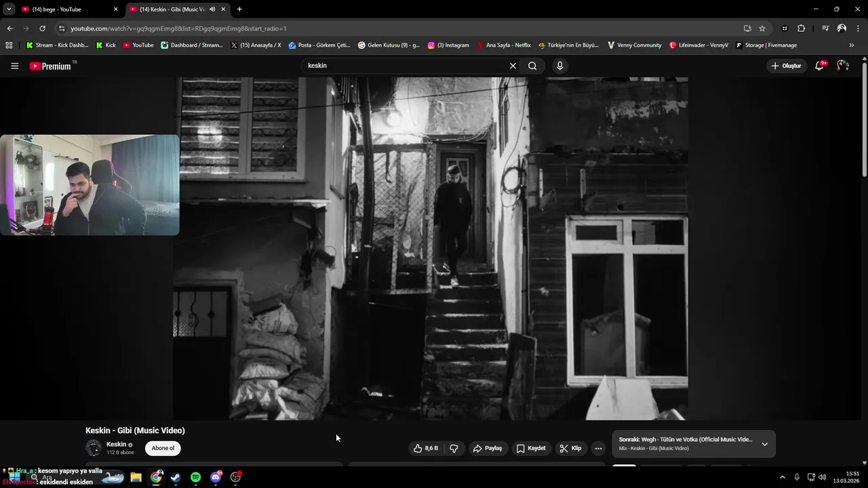Clear the search text with the X
This screenshot has width=868, height=488.
[513, 66]
